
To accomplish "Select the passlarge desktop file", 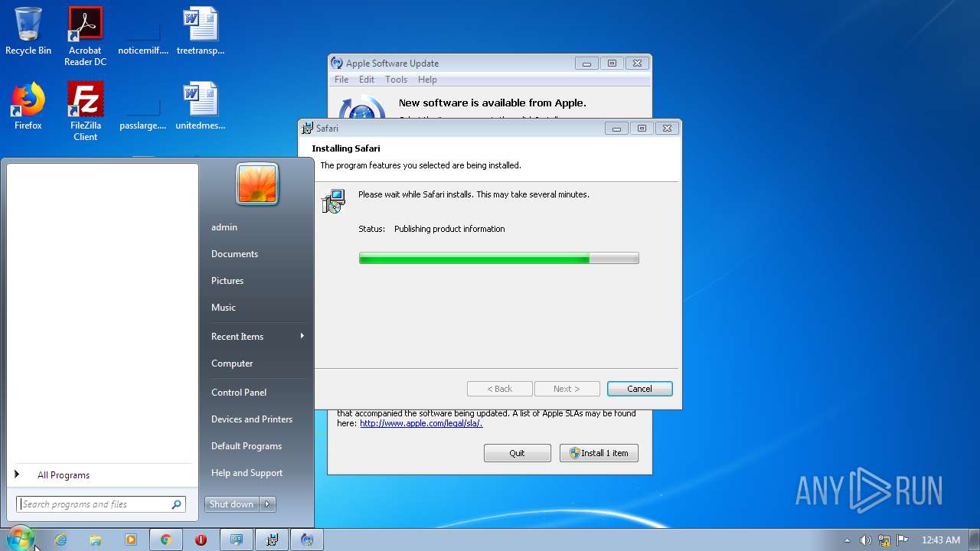I will pos(143,106).
